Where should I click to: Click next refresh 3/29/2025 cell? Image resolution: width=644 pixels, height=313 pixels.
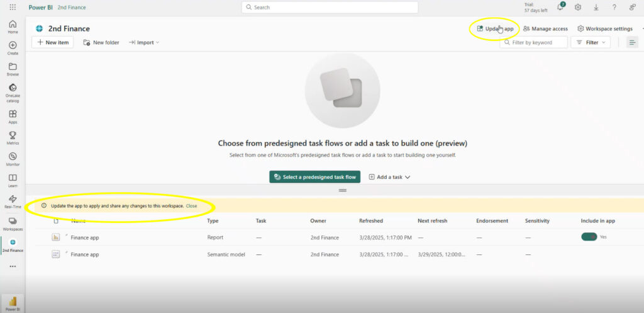pyautogui.click(x=441, y=254)
